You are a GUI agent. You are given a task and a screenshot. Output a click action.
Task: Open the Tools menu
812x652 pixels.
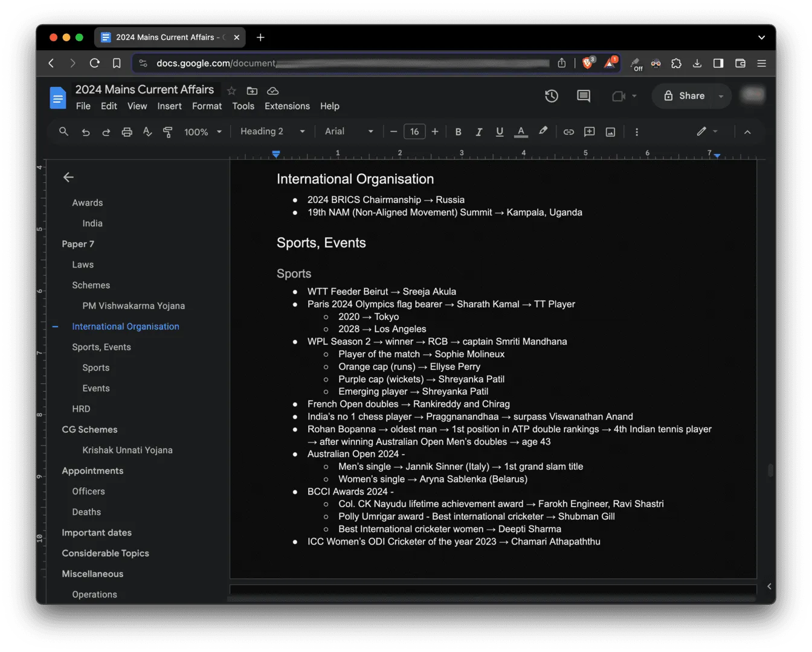(243, 106)
